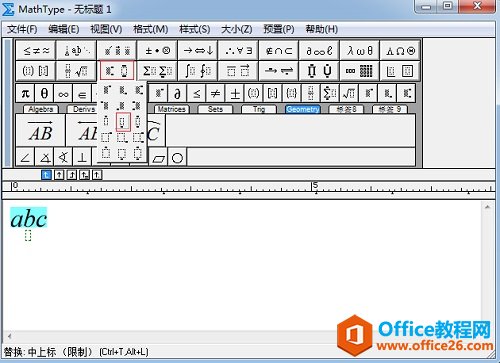Open the subscript and superscript templates palette
This screenshot has height=363, width=500.
[117, 71]
